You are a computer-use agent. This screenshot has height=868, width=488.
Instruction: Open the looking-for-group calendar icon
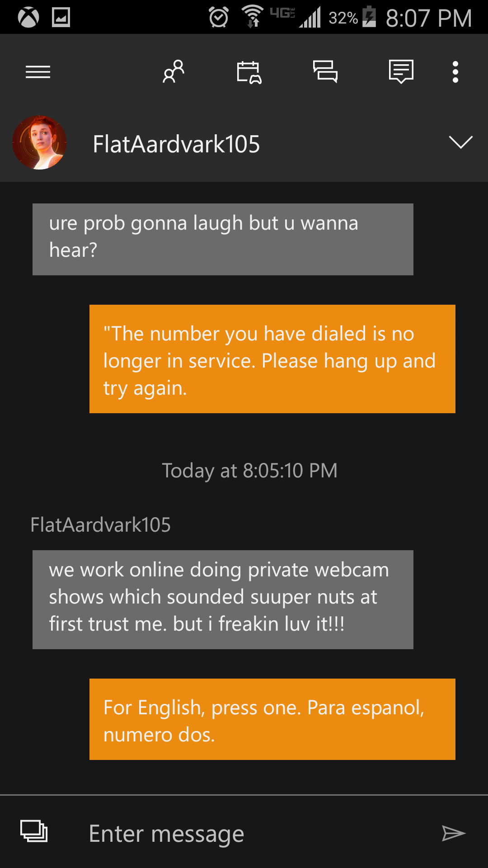[x=249, y=72]
